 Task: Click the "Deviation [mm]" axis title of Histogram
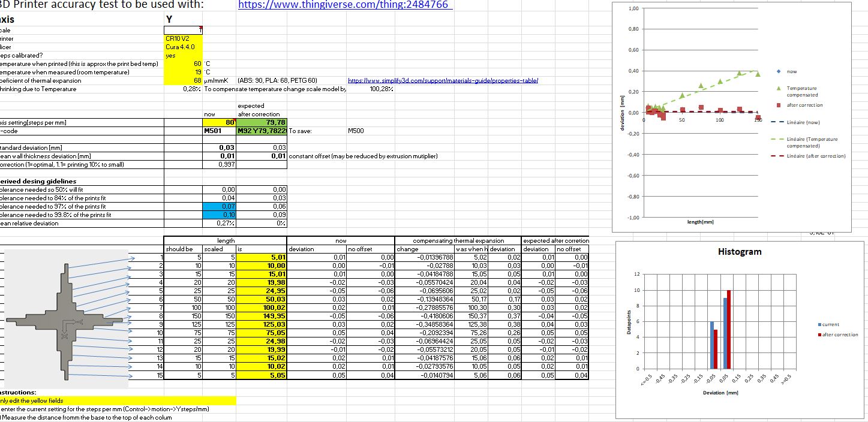pyautogui.click(x=720, y=393)
